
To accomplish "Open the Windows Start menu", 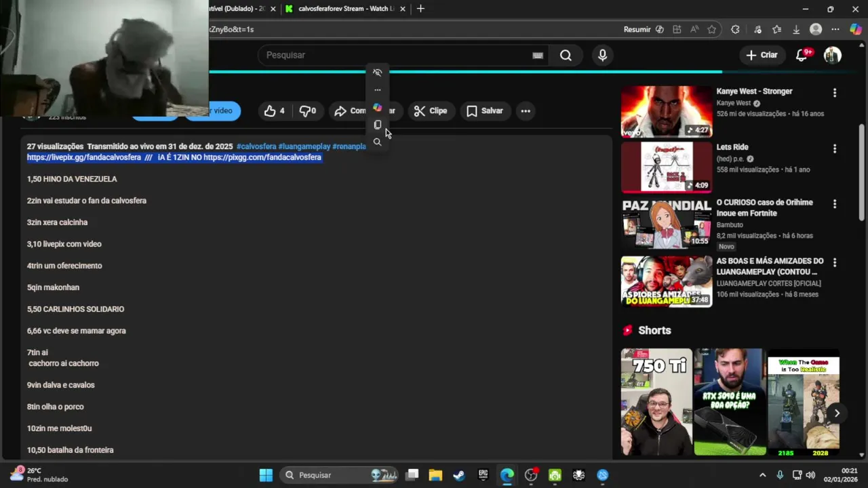I will pos(266,475).
